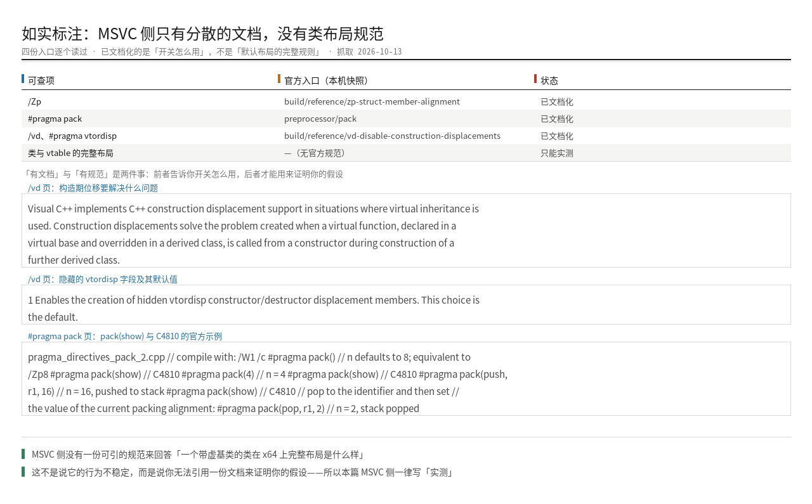Click build/reference/zp-struct-member-alignment path
812x504 pixels.
(x=372, y=101)
